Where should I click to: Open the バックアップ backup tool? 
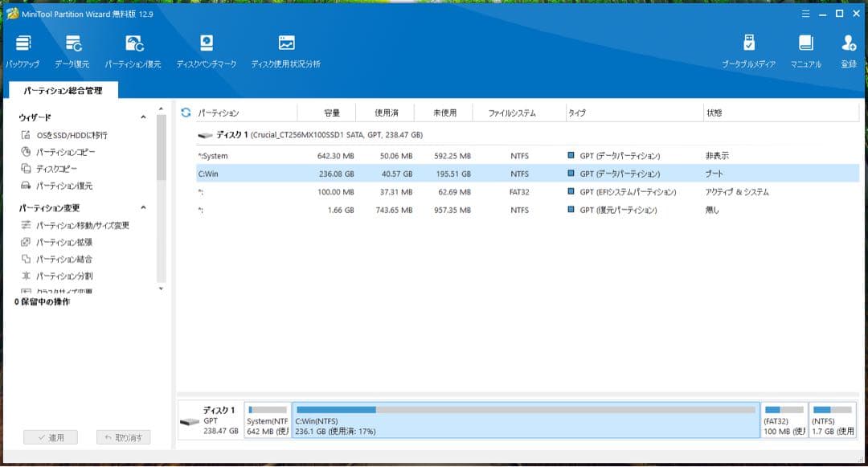pos(23,51)
